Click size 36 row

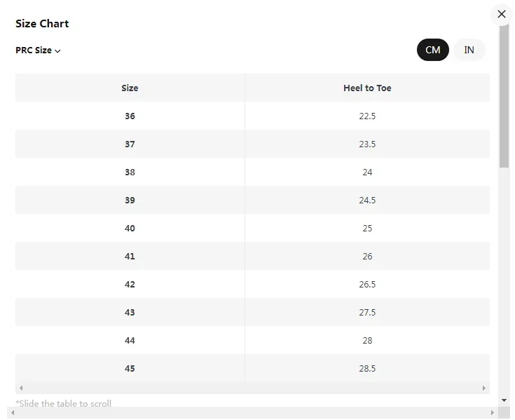click(130, 116)
